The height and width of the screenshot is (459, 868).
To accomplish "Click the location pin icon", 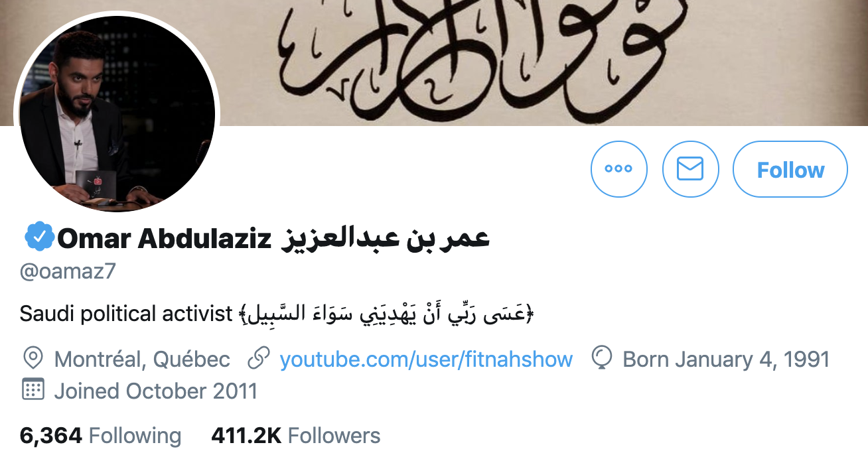I will pos(32,359).
